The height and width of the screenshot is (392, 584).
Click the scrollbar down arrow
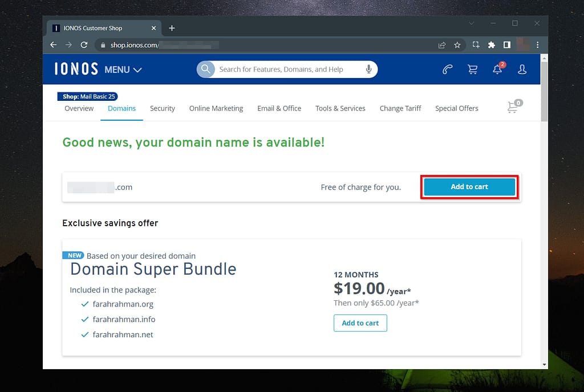[544, 365]
